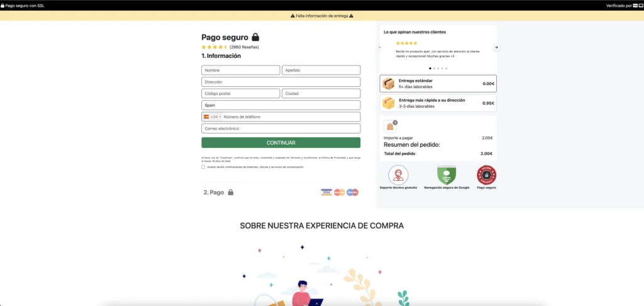This screenshot has height=306, width=644.
Task: Choose 'Entrega más rápida a su dirección' option
Action: pos(438,103)
